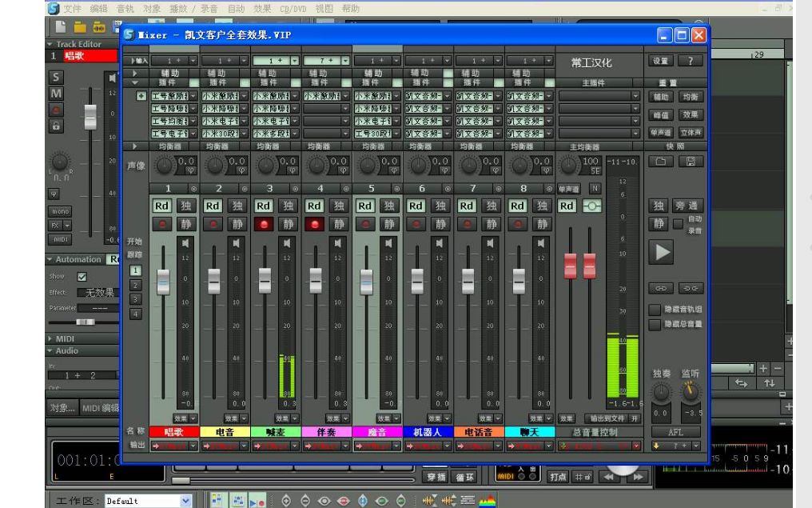Click the AFL button
This screenshot has height=508, width=812.
675,432
